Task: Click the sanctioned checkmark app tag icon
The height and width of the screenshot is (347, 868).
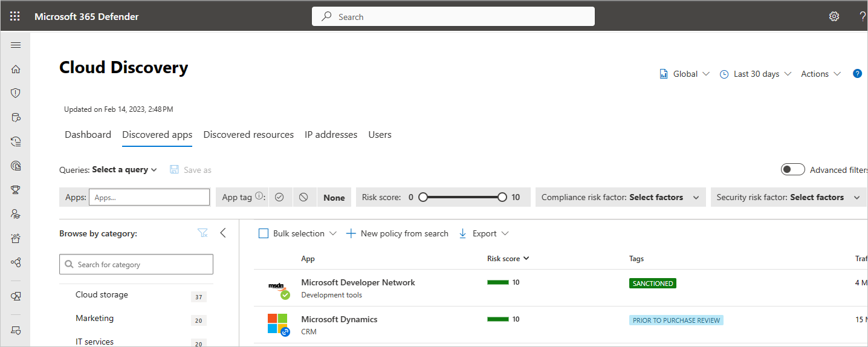Action: (279, 197)
